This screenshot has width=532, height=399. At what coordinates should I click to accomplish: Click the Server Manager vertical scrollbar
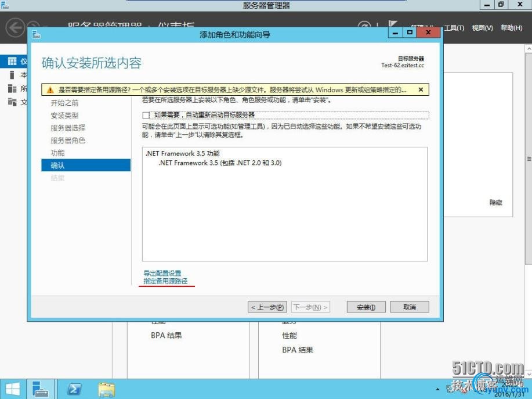point(529,159)
